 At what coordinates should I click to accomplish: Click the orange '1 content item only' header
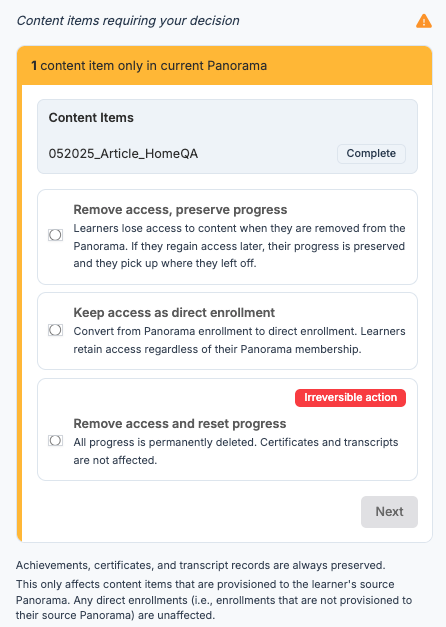pos(225,66)
